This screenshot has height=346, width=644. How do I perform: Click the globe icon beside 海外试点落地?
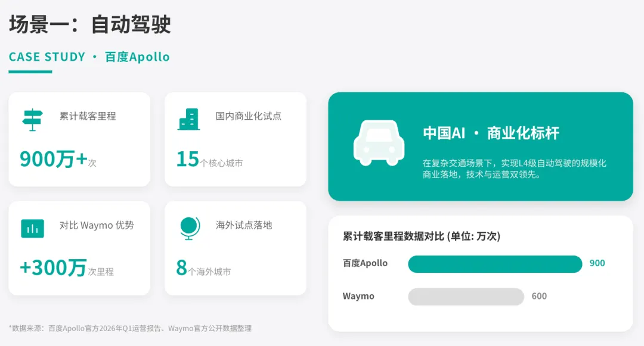click(x=190, y=228)
